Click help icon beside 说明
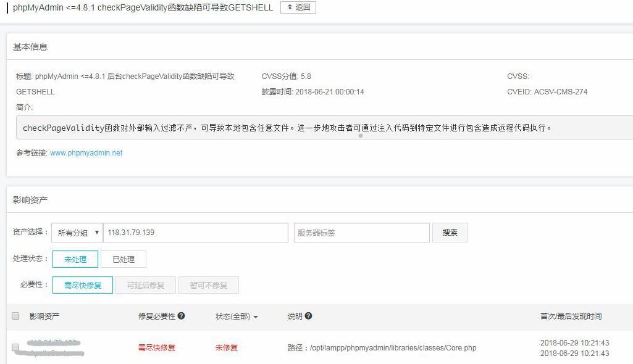Image resolution: width=633 pixels, height=364 pixels. coord(308,316)
